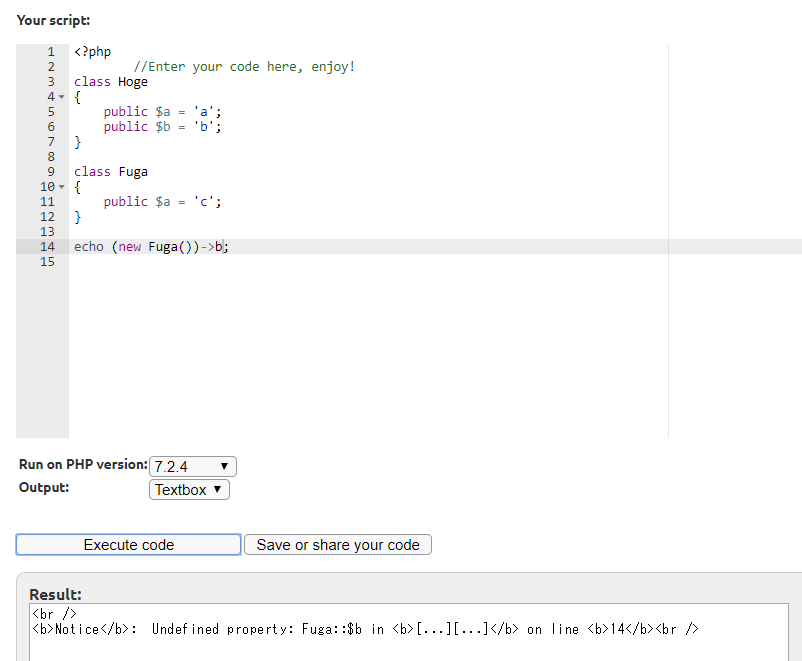Click the closing brace on line 12
Image resolution: width=802 pixels, height=661 pixels.
tap(78, 217)
